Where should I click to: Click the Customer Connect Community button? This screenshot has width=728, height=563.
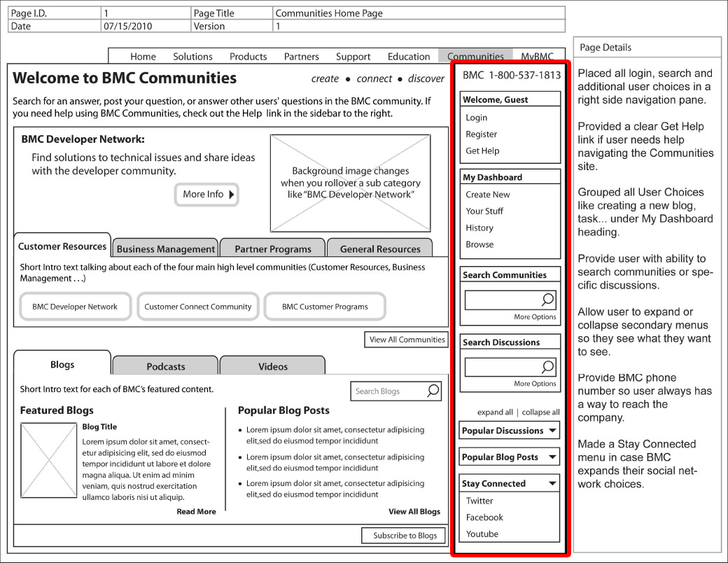[x=198, y=307]
